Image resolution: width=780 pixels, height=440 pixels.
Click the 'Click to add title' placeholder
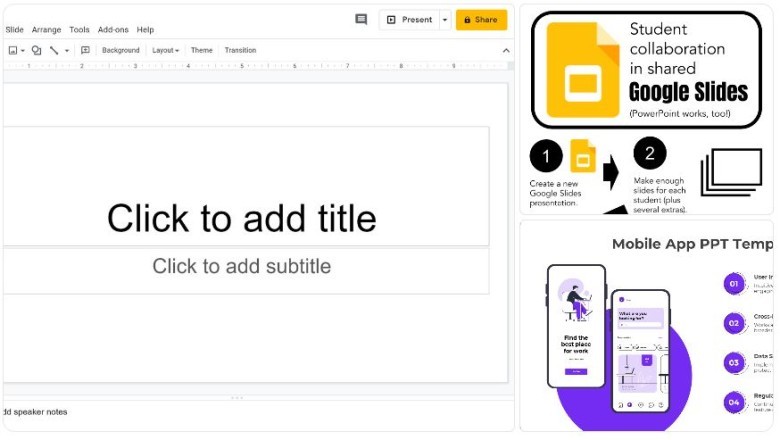[242, 218]
